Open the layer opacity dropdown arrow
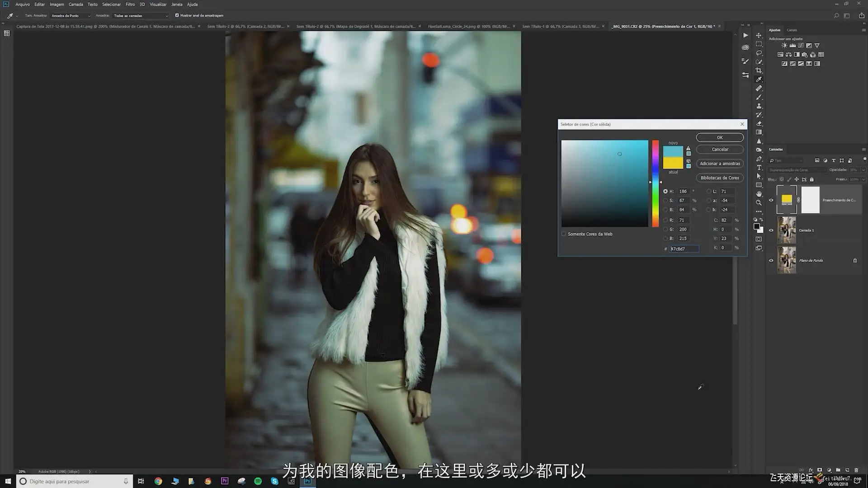Viewport: 868px width, 488px height. 863,170
